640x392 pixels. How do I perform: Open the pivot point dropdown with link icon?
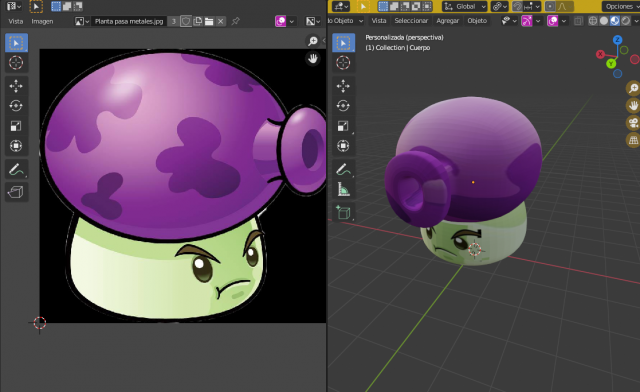pos(500,6)
